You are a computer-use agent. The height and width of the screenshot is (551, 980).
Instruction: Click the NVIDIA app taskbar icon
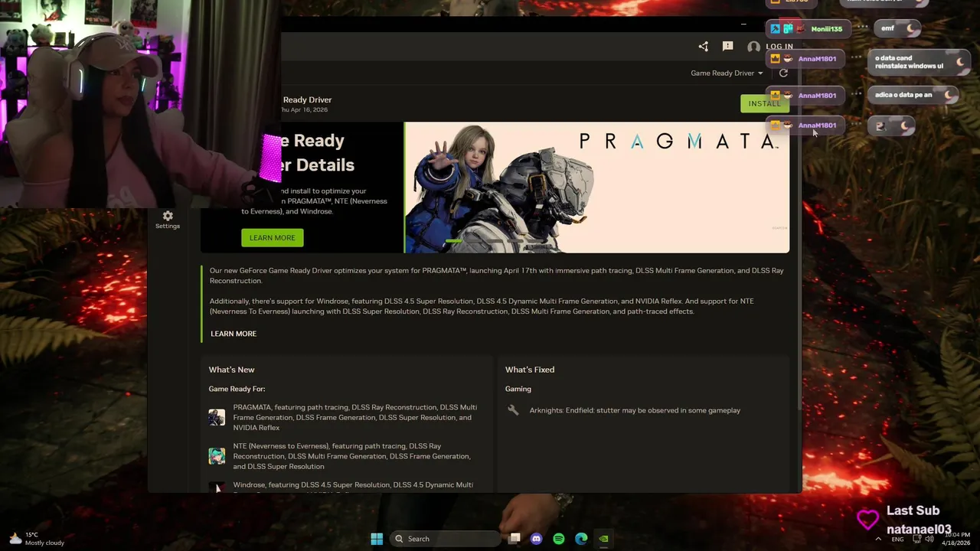(603, 539)
